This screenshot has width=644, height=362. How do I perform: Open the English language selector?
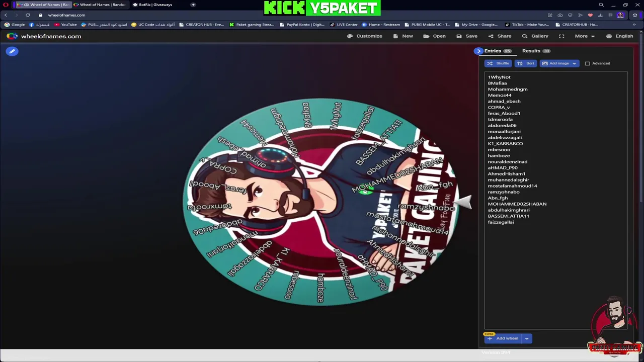pyautogui.click(x=619, y=36)
